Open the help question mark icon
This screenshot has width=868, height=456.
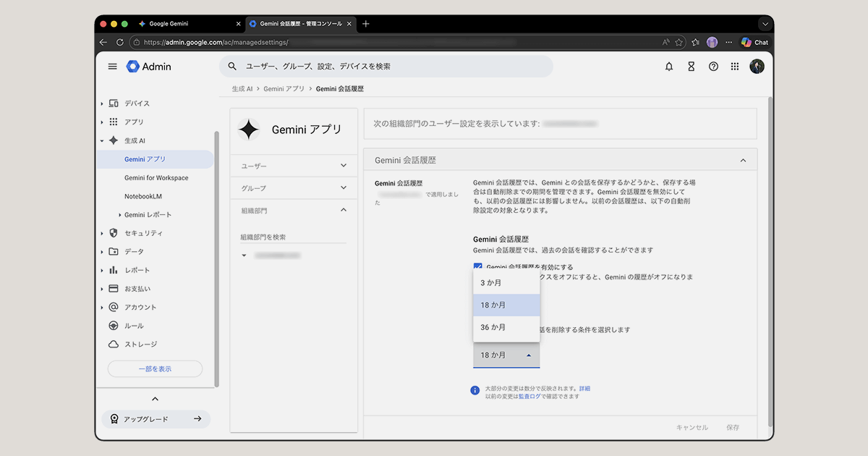[713, 66]
